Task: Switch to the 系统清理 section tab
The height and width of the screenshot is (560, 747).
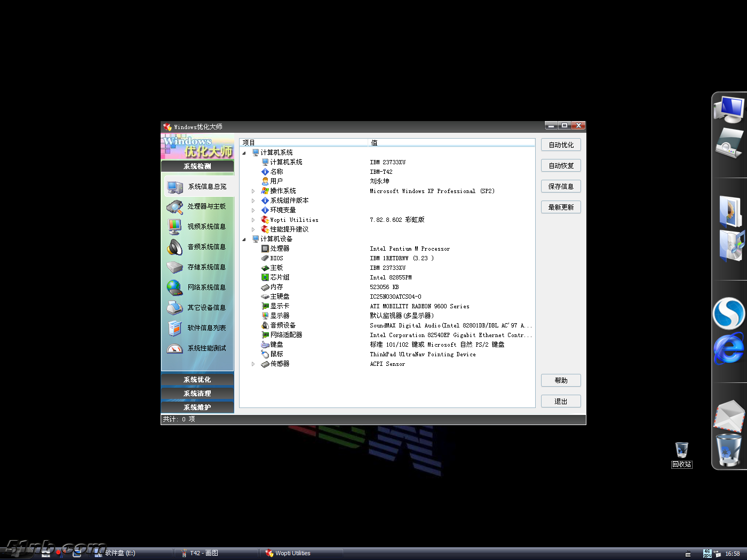Action: (197, 394)
